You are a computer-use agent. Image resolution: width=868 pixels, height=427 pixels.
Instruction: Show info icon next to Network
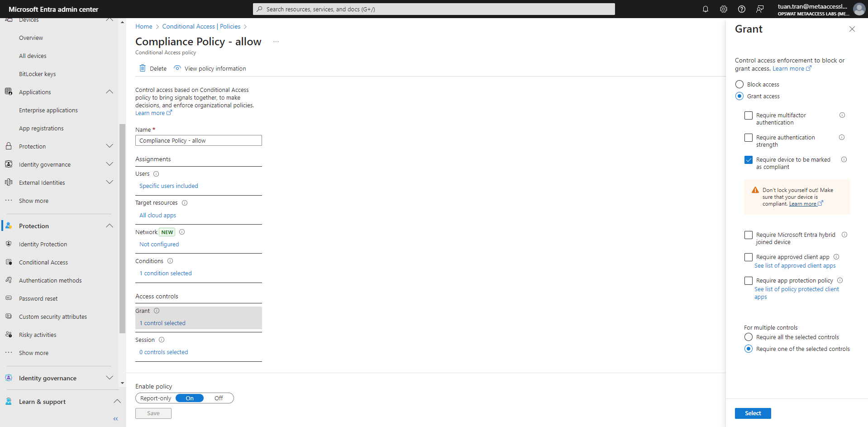(x=182, y=232)
